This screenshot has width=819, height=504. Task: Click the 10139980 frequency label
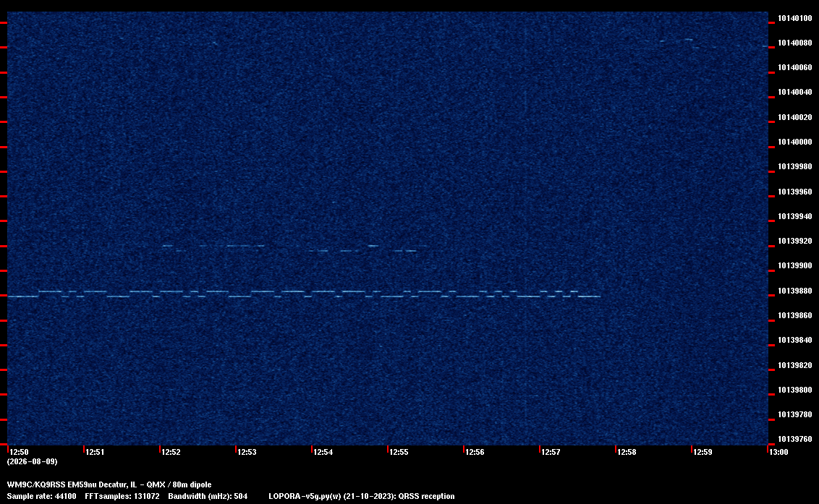[795, 166]
